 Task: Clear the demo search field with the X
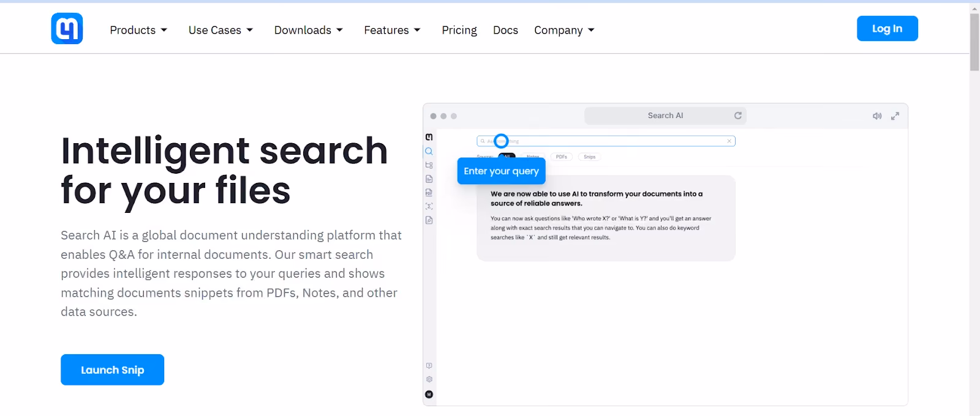click(729, 141)
